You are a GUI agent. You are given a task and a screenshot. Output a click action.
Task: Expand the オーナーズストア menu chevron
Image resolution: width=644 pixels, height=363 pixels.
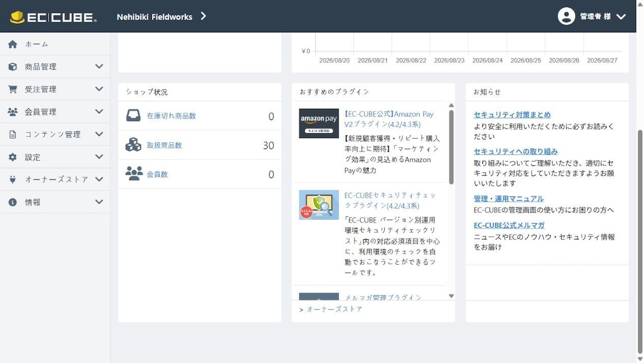(x=99, y=179)
